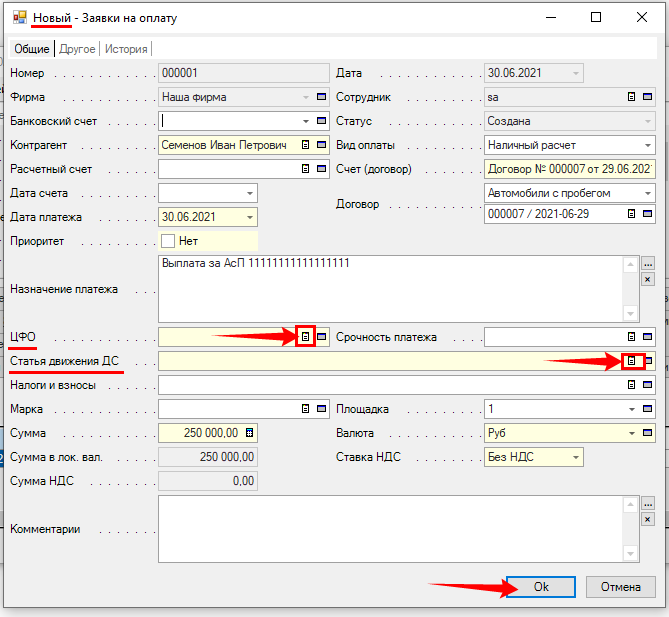Open the Расчетный счет list icon

[x=306, y=169]
